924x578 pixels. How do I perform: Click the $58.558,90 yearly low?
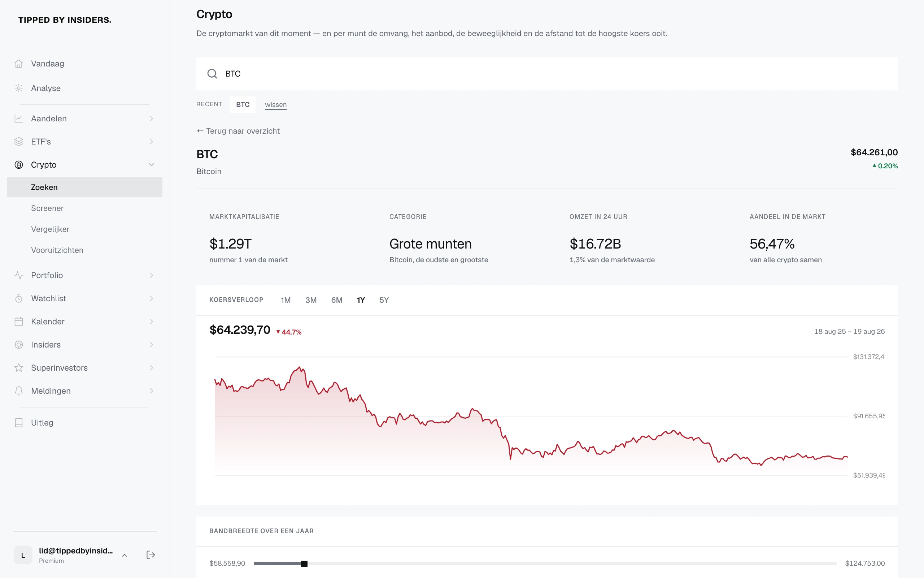pos(227,564)
